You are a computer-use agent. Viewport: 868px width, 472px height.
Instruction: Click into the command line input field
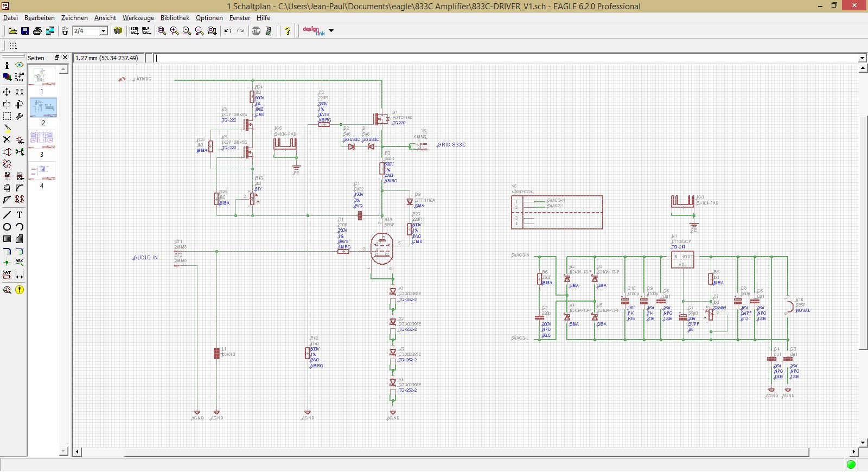point(506,58)
